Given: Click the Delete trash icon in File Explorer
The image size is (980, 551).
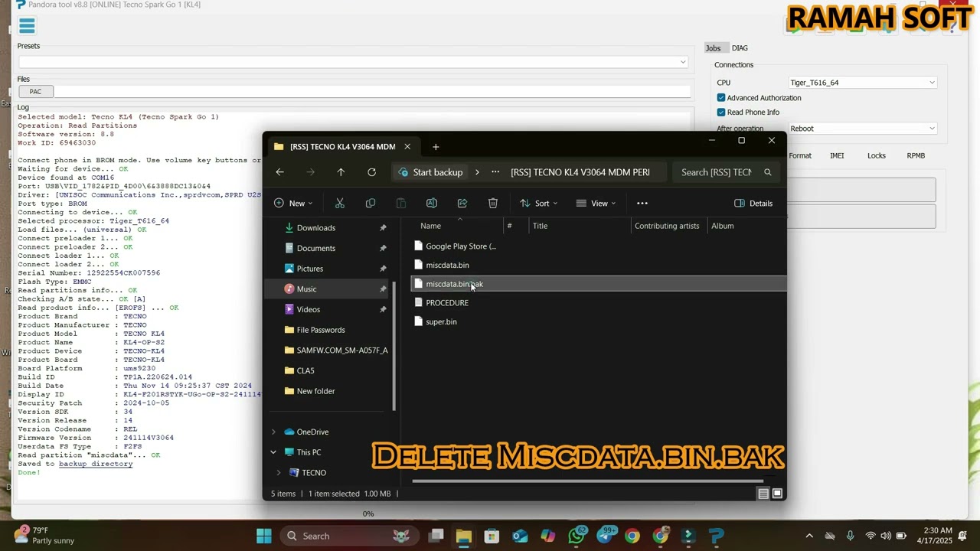Looking at the screenshot, I should tap(493, 204).
